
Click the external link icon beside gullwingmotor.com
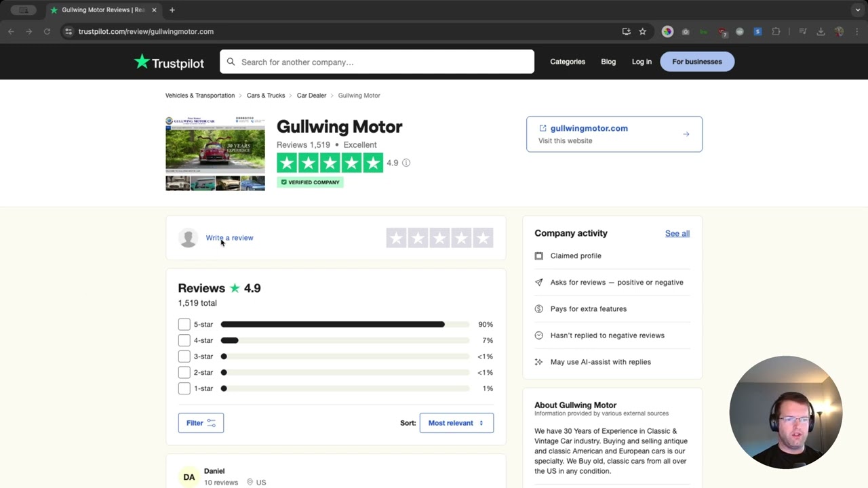542,128
